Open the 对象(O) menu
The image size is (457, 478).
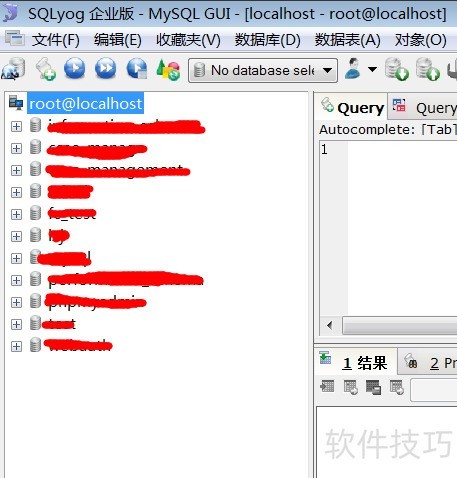tap(421, 40)
